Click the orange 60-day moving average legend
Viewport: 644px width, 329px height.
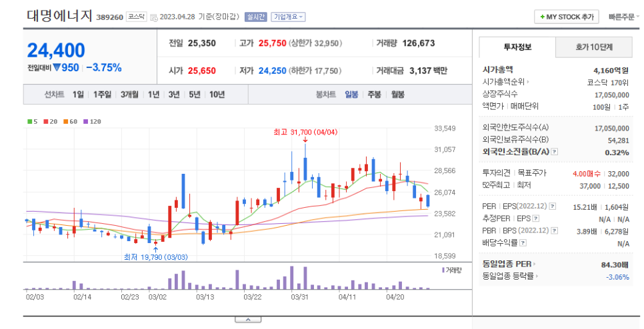pos(70,121)
